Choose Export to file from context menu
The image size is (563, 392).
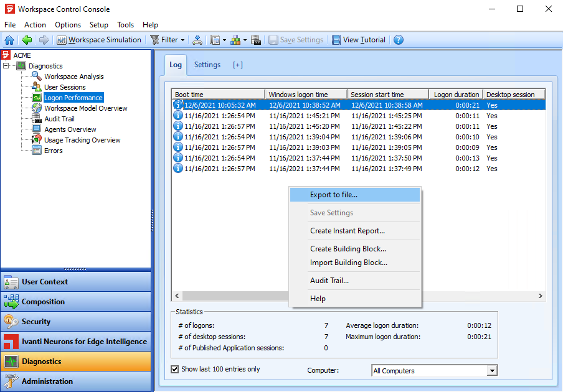(334, 195)
